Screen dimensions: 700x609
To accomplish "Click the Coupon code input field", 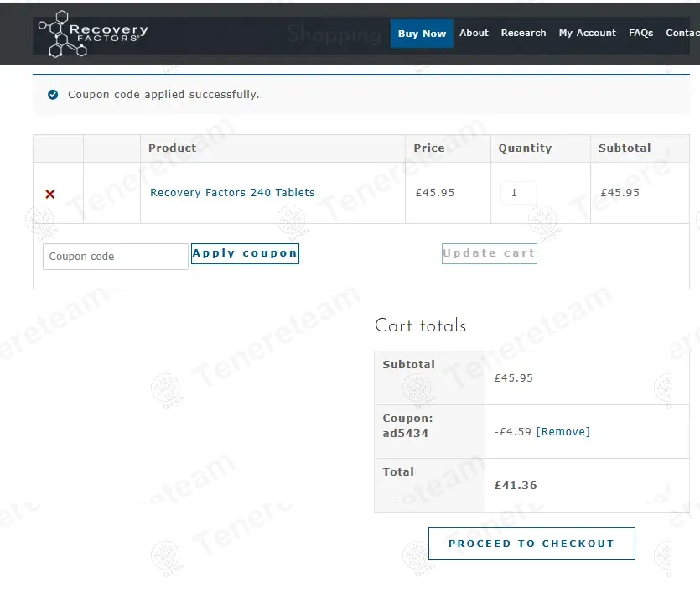I will (x=116, y=257).
